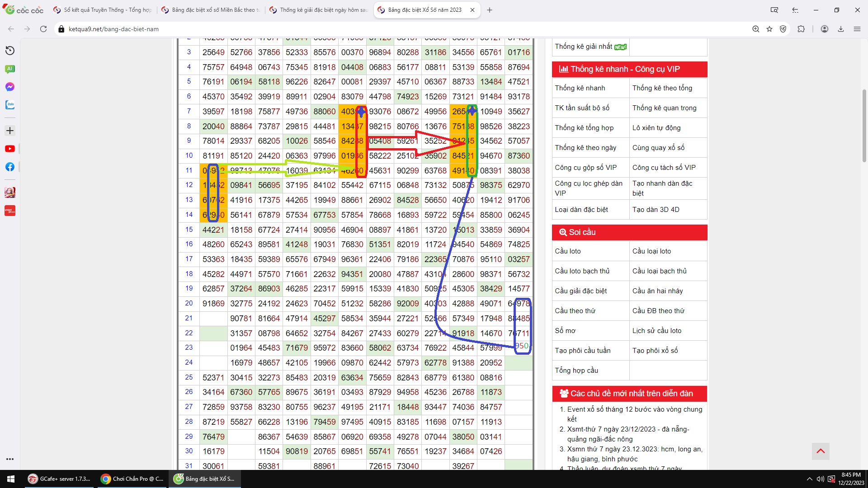This screenshot has height=488, width=868.
Task: Open Messenger from the sidebar
Action: pyautogui.click(x=10, y=87)
